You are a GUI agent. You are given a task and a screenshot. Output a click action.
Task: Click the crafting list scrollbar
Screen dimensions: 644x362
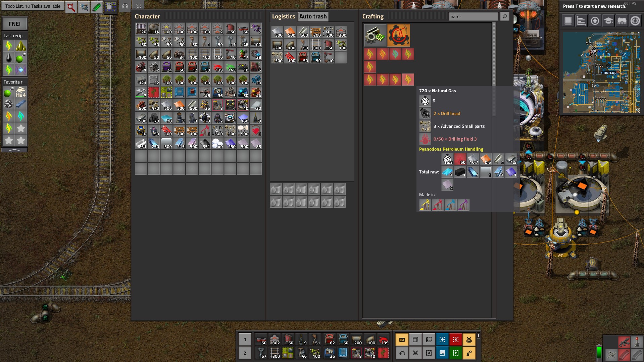coord(494,69)
